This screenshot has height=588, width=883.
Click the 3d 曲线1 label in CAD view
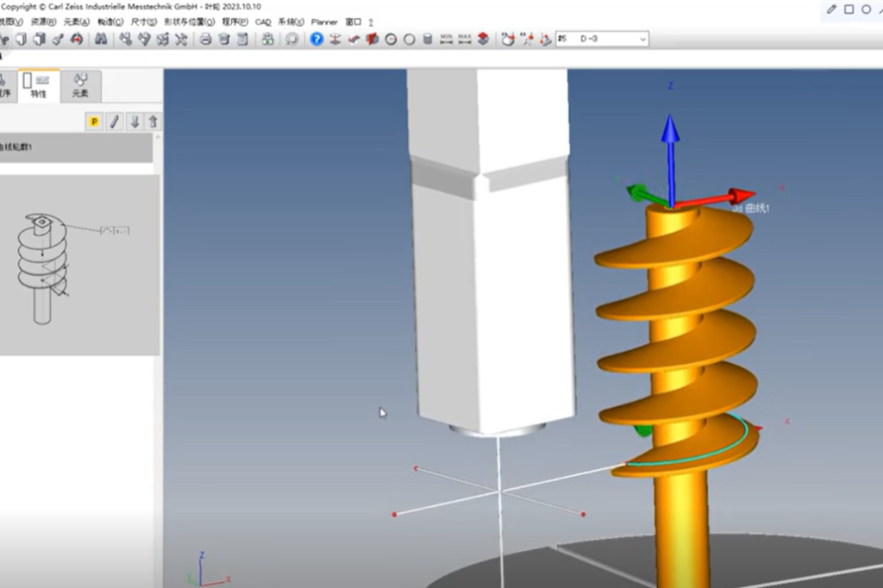tap(751, 209)
